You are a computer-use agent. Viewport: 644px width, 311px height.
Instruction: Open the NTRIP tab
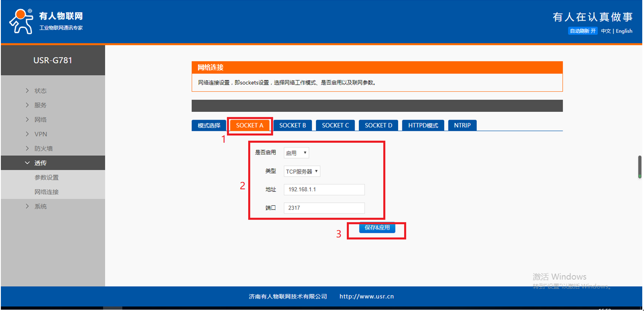click(x=462, y=125)
